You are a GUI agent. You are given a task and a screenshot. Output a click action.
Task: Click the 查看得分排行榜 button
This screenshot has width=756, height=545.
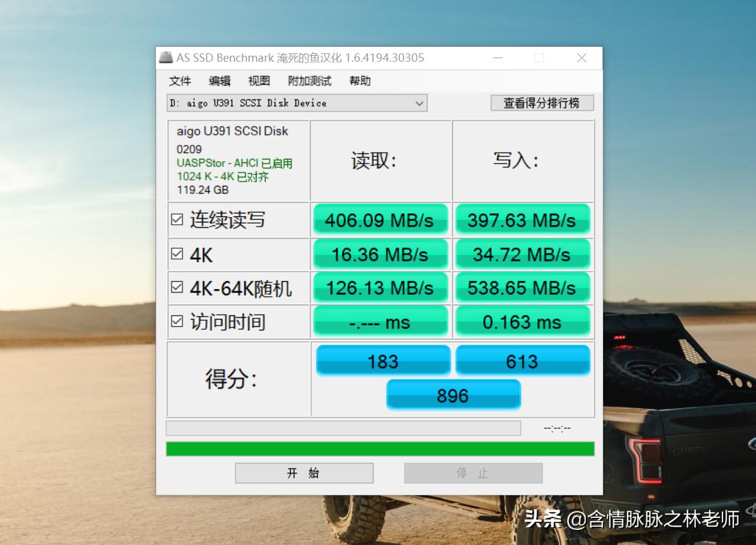pyautogui.click(x=541, y=103)
